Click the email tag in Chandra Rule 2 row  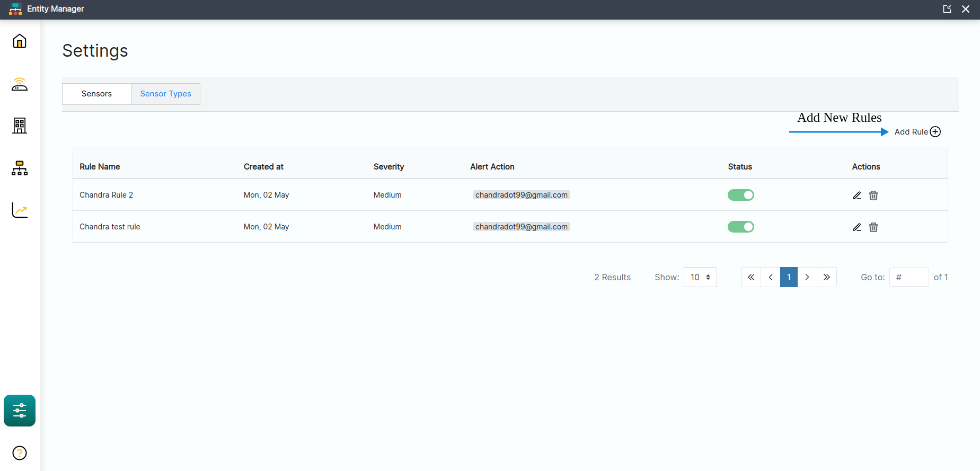pyautogui.click(x=522, y=195)
